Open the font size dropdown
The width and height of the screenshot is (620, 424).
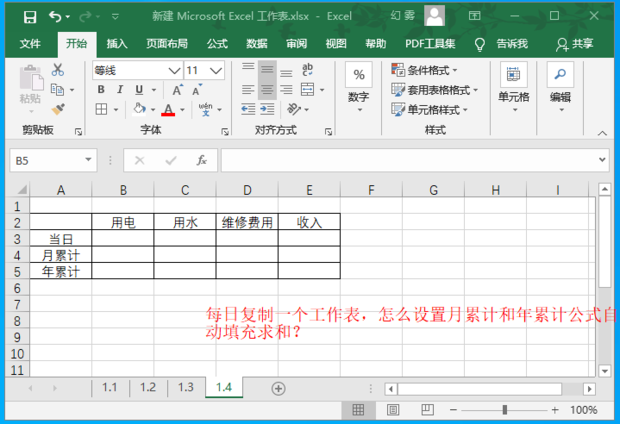point(216,71)
